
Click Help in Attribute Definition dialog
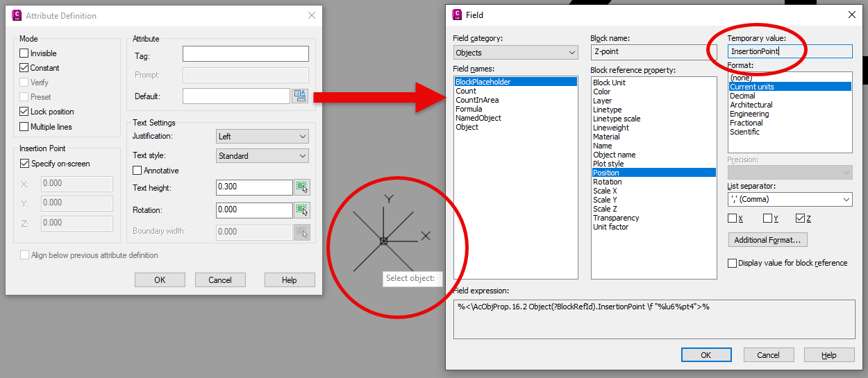click(x=290, y=280)
